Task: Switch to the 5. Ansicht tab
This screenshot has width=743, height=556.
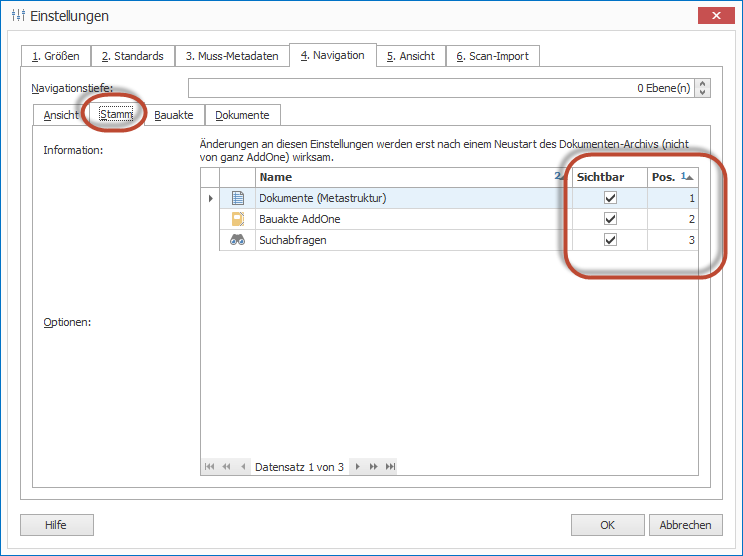Action: (411, 56)
